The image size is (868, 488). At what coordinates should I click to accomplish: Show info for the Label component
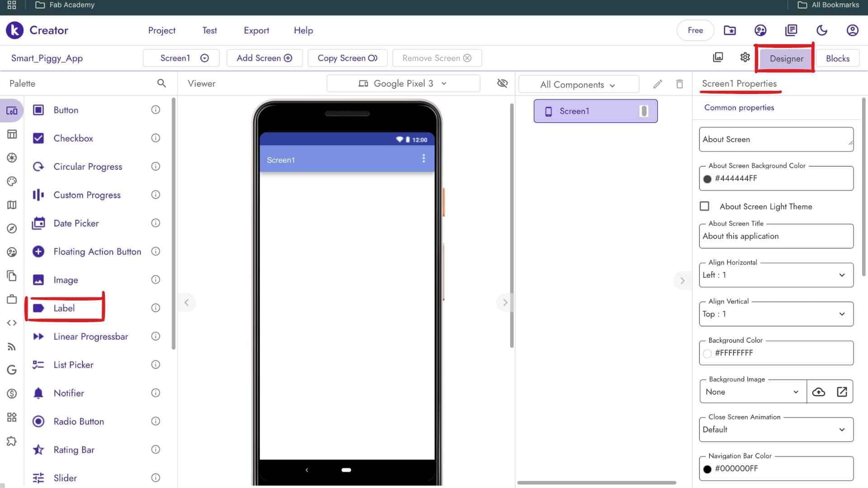tap(156, 308)
